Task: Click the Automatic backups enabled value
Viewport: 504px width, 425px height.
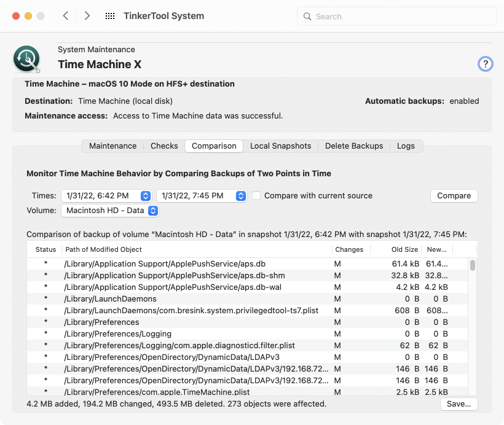Action: coord(464,101)
